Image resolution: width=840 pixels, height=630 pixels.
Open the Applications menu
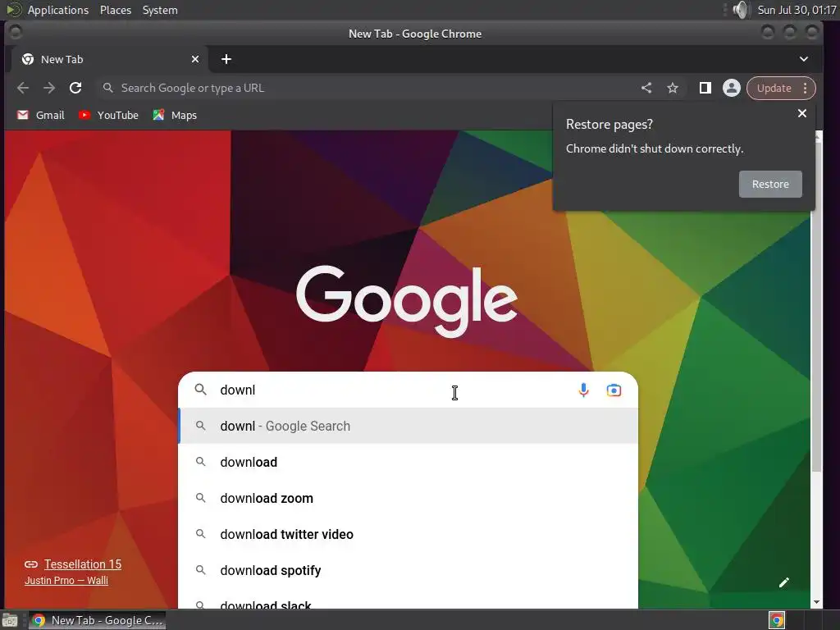coord(58,10)
